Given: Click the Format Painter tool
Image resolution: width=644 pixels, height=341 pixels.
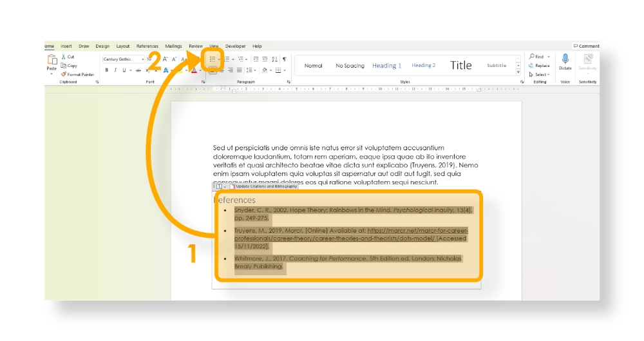Looking at the screenshot, I should [77, 74].
